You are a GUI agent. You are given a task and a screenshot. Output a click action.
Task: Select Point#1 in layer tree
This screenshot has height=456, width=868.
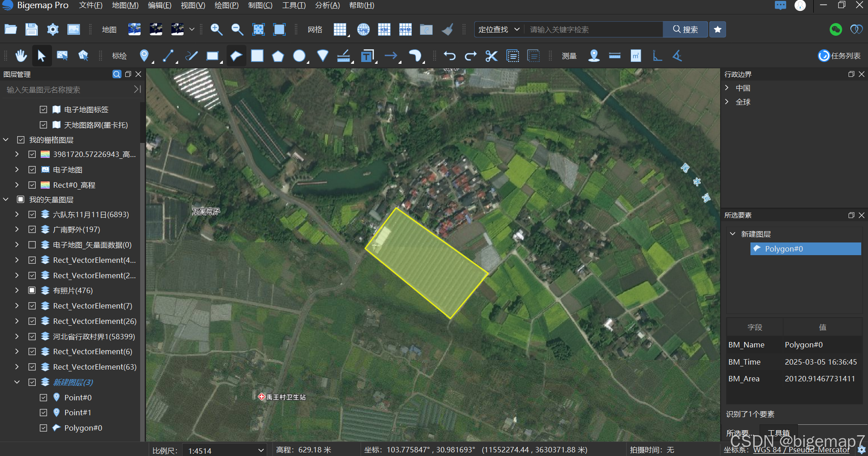(x=78, y=413)
